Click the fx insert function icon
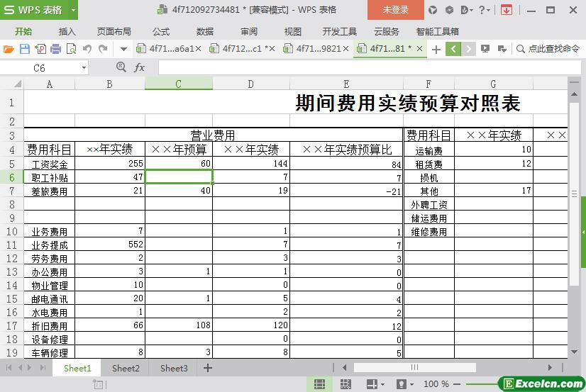 tap(139, 67)
